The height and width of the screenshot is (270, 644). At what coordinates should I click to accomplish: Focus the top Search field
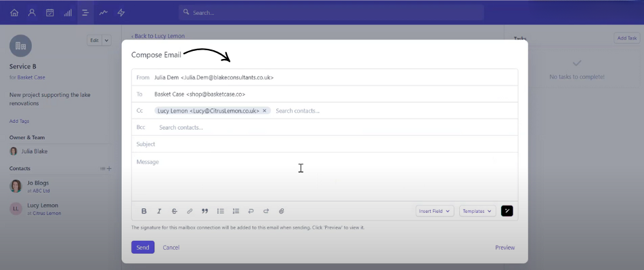(x=331, y=12)
